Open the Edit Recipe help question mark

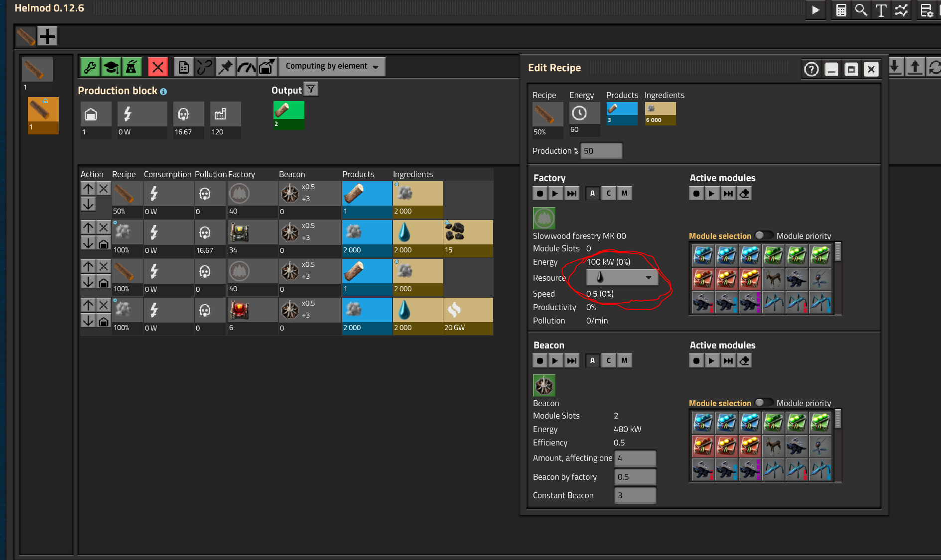click(x=811, y=69)
